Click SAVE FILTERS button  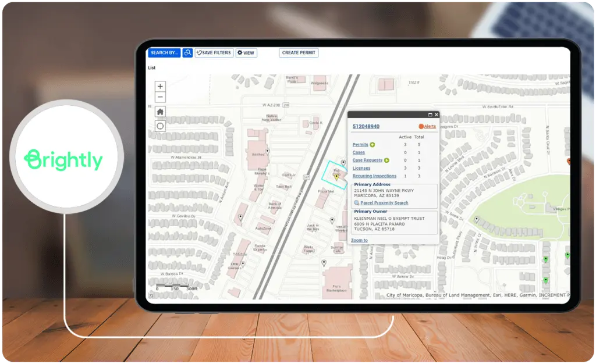coord(214,53)
